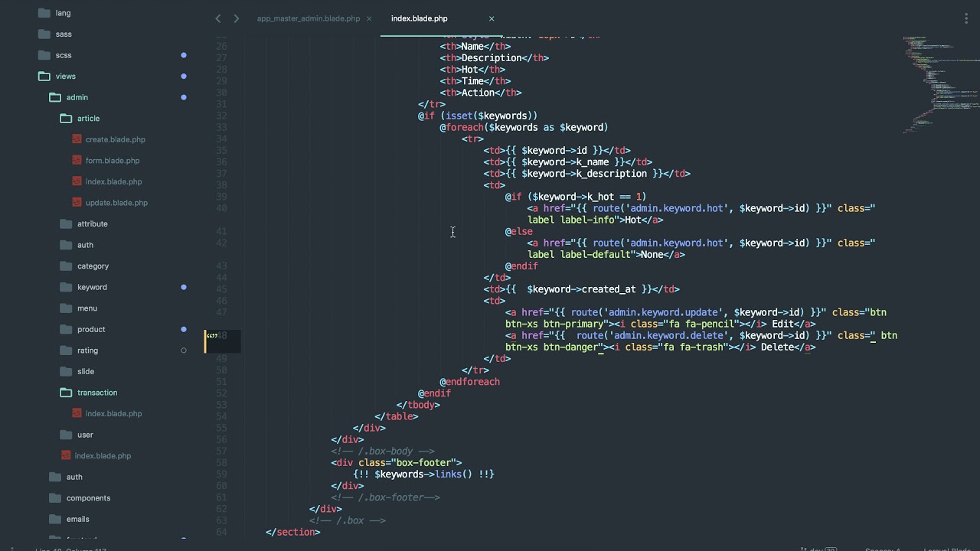The width and height of the screenshot is (980, 551).
Task: Click the <!-- /.box-body --> comment
Action: [x=383, y=452]
